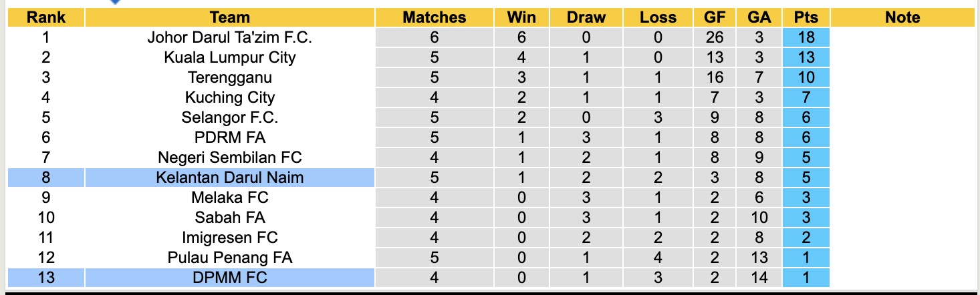Select the Win column header

tap(521, 18)
